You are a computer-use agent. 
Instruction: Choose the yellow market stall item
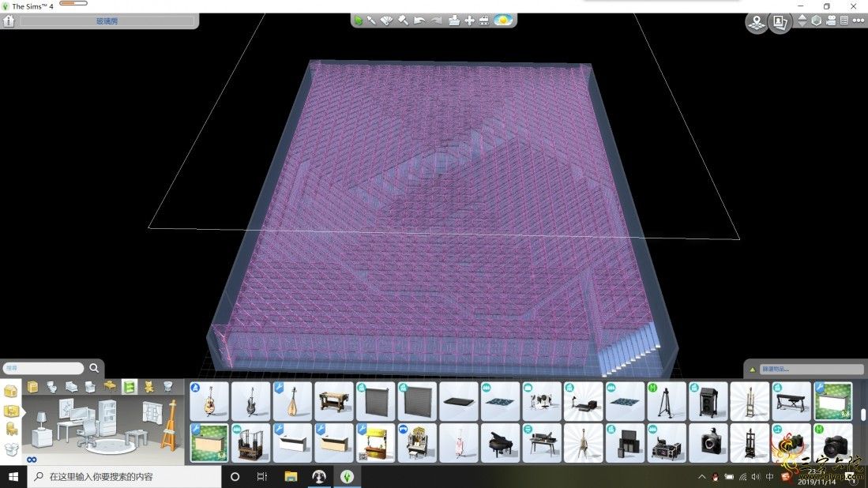point(375,443)
